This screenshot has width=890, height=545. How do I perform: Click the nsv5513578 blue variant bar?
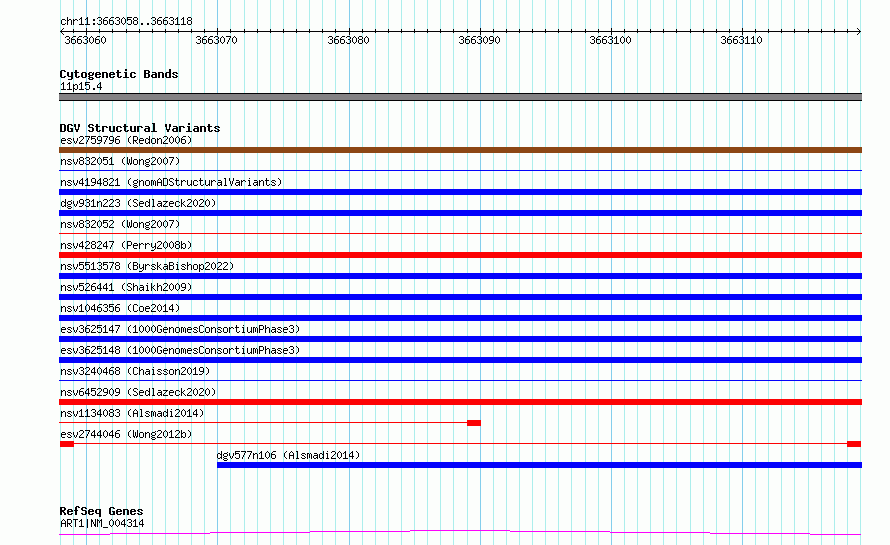pos(460,276)
